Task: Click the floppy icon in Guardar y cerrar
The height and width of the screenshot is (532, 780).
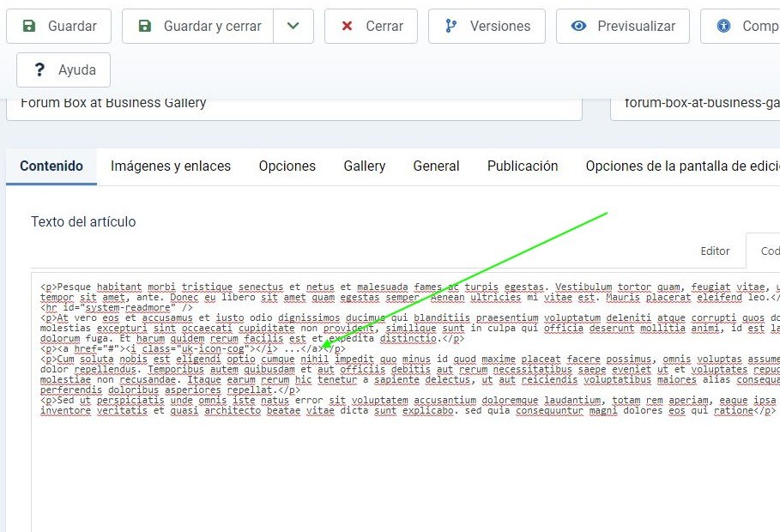Action: click(x=145, y=26)
